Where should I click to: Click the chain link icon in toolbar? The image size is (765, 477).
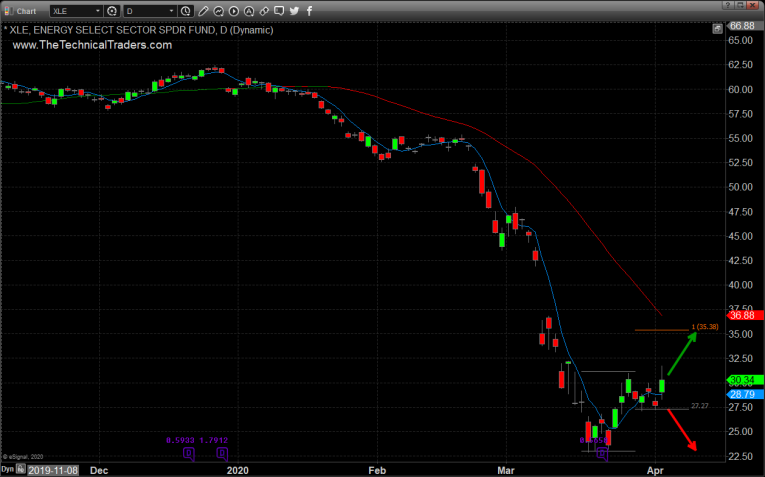(x=261, y=11)
